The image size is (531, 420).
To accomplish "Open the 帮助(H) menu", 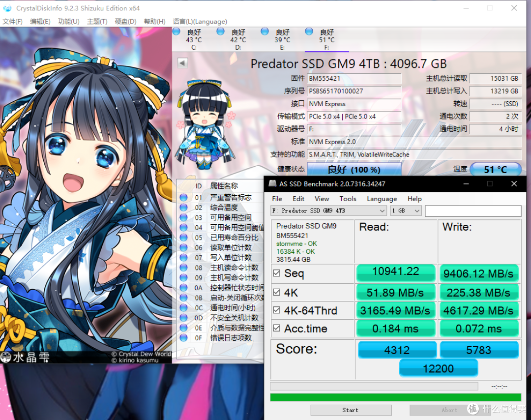I will click(x=154, y=21).
